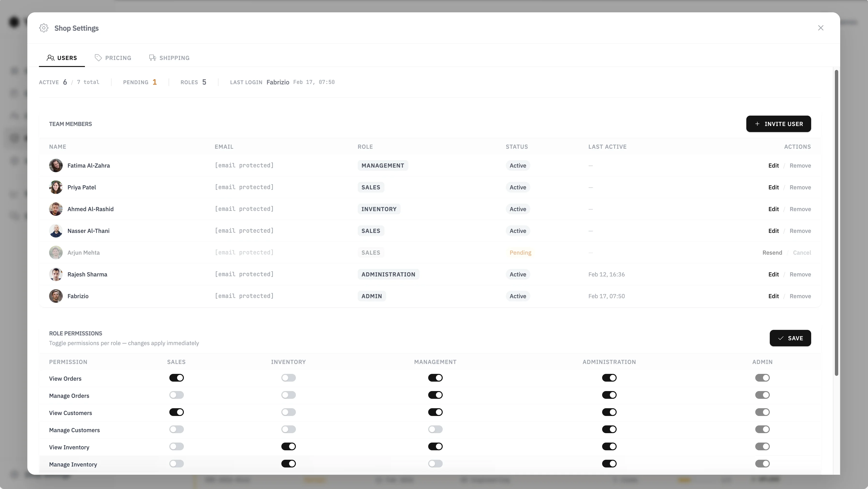This screenshot has width=868, height=489.
Task: Enable Manage Orders for Sales role
Action: tap(177, 395)
